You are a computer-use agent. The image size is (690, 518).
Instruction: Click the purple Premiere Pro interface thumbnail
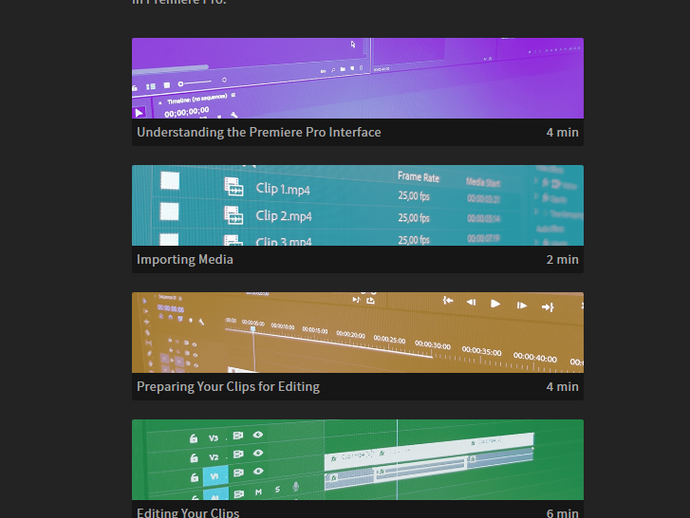coord(357,78)
